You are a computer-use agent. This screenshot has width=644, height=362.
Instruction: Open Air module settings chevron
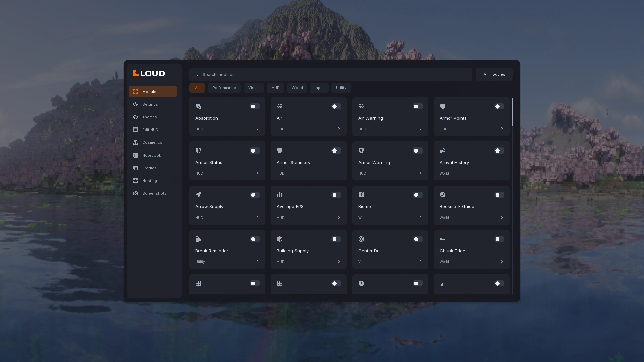339,129
